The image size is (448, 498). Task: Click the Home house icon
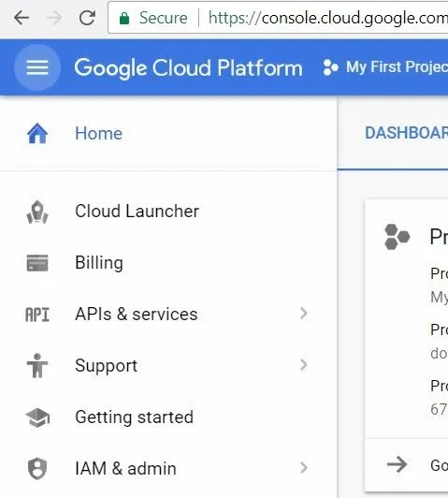(x=37, y=133)
